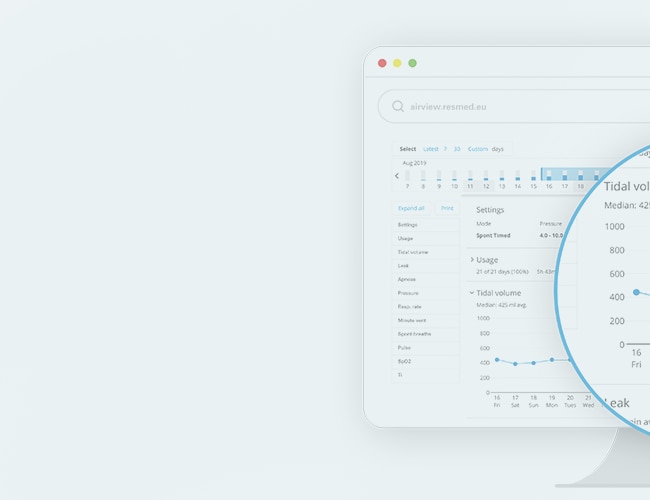Open Ti in the sidebar list
Image resolution: width=650 pixels, height=500 pixels.
[x=426, y=375]
